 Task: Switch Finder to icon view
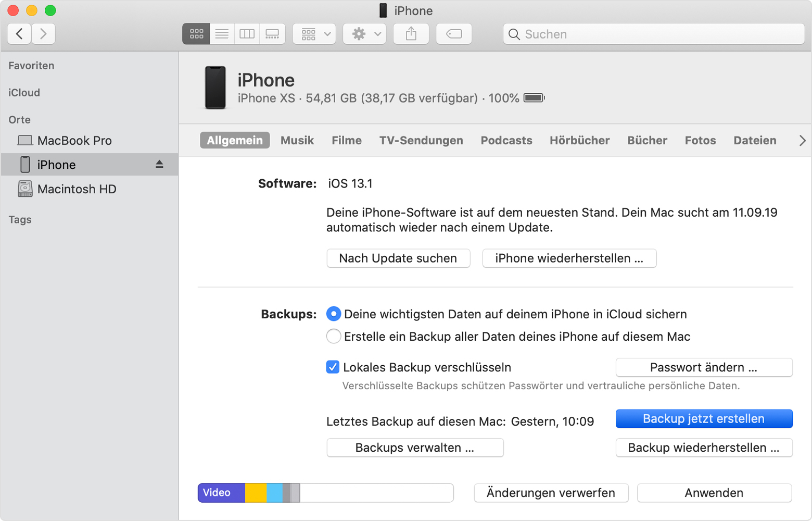pyautogui.click(x=196, y=34)
